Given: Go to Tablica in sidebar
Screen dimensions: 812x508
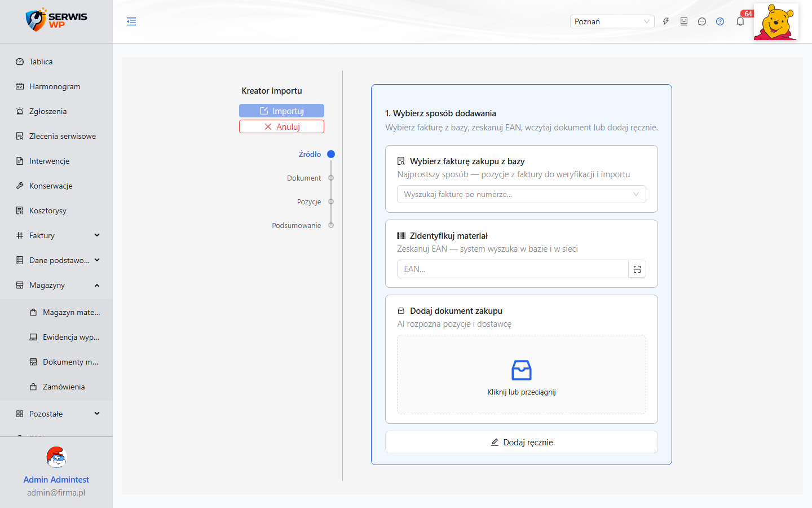Looking at the screenshot, I should click(56, 62).
